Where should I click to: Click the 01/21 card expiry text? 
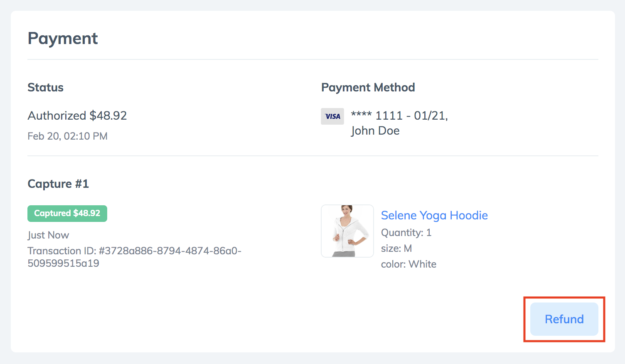(430, 116)
